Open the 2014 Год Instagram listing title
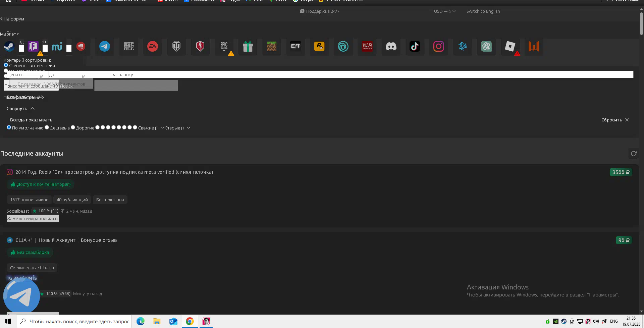The height and width of the screenshot is (328, 644). coord(114,172)
